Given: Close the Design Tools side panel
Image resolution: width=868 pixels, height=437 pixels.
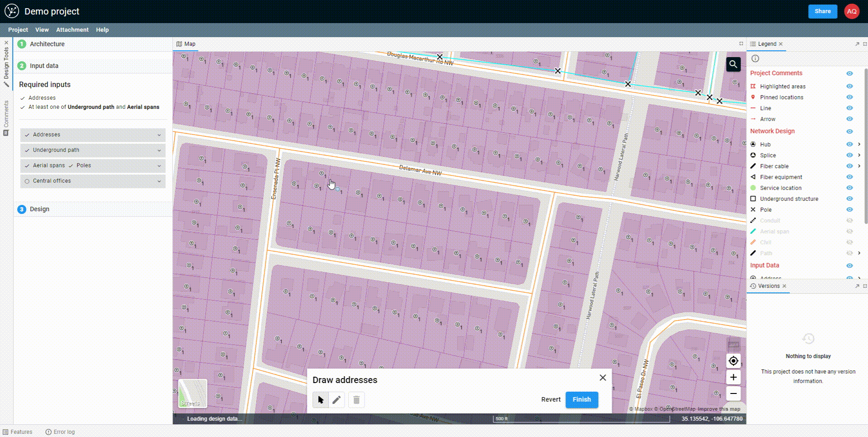Looking at the screenshot, I should pos(6,43).
